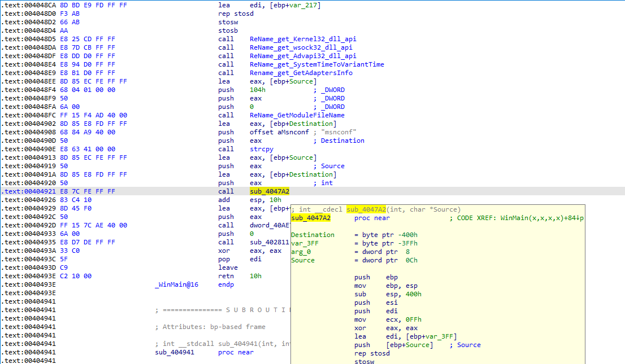The height and width of the screenshot is (364, 625).
Task: Select opcode bytes E8 7C FE FF FF
Action: (87, 191)
